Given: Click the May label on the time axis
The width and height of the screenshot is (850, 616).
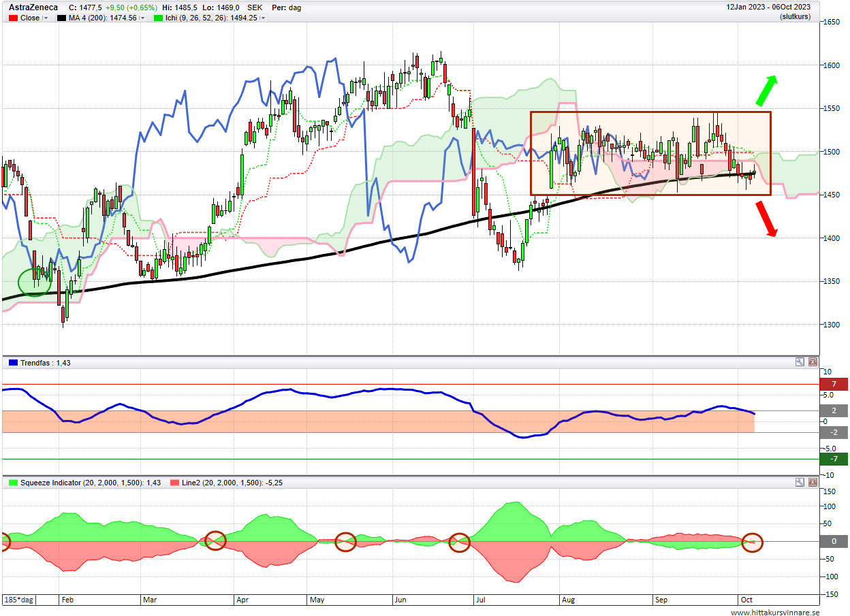Looking at the screenshot, I should pos(317,600).
